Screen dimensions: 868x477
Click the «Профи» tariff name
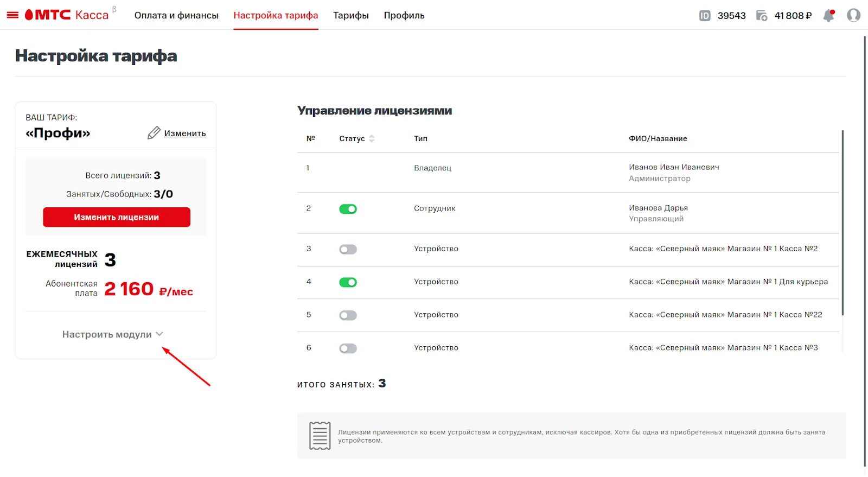coord(58,133)
